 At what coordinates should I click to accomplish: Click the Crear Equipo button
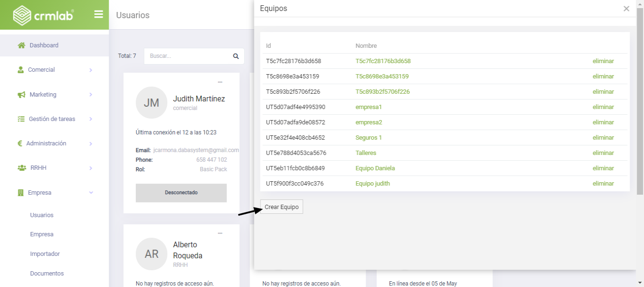tap(282, 207)
